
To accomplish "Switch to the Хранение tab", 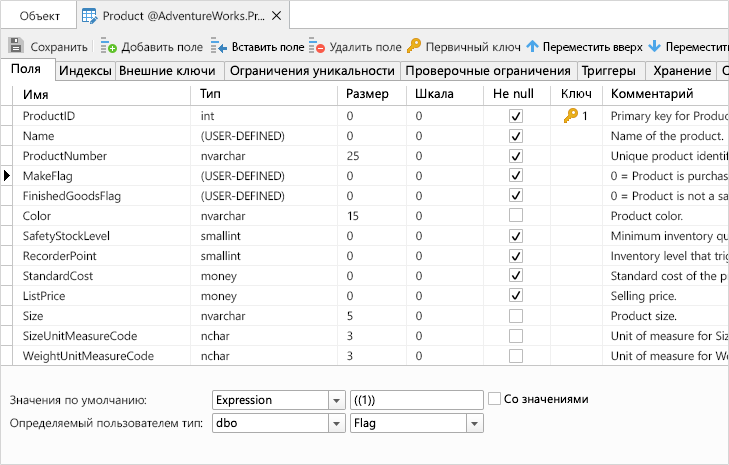I will pos(682,71).
